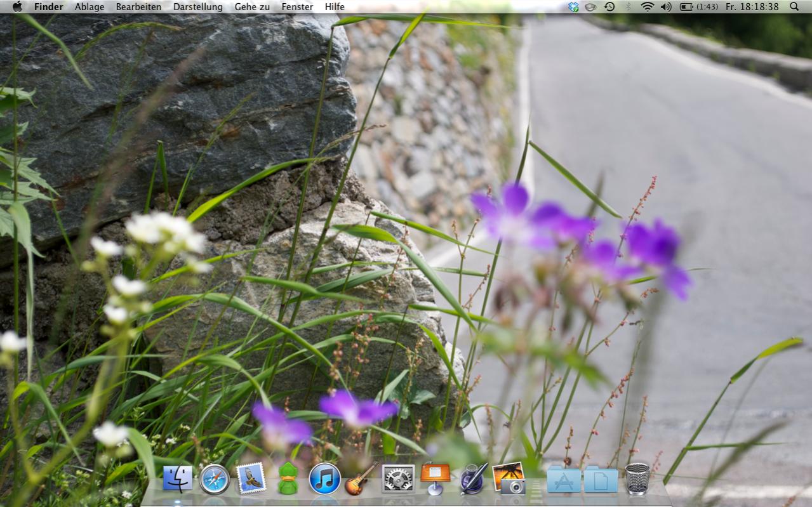
Task: Expand the Applications folder stack
Action: [564, 479]
